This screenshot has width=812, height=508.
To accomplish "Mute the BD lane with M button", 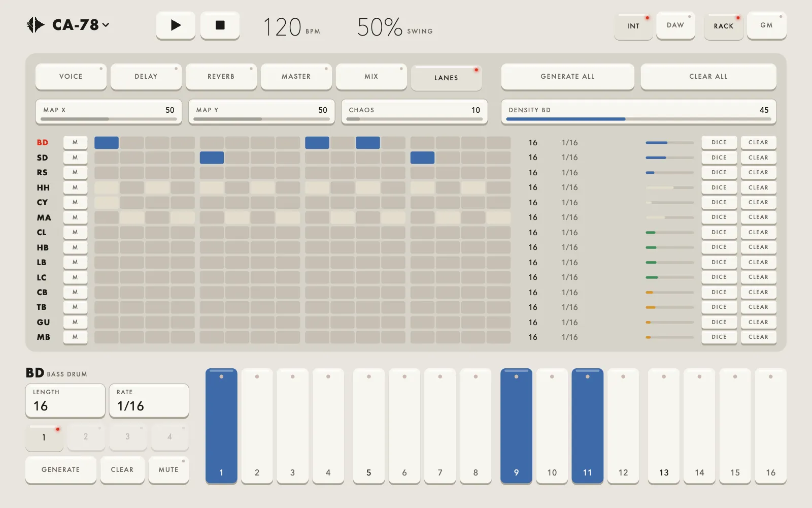I will tap(75, 142).
